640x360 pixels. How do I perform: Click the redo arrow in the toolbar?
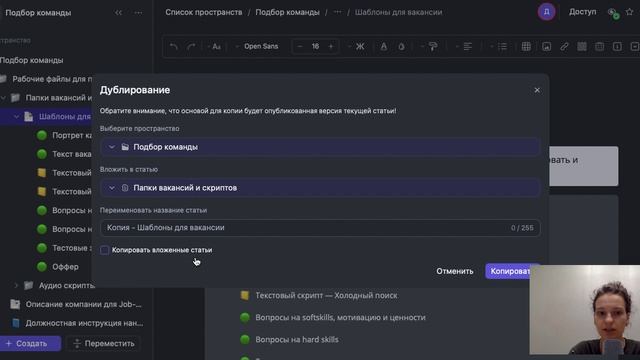[x=191, y=47]
